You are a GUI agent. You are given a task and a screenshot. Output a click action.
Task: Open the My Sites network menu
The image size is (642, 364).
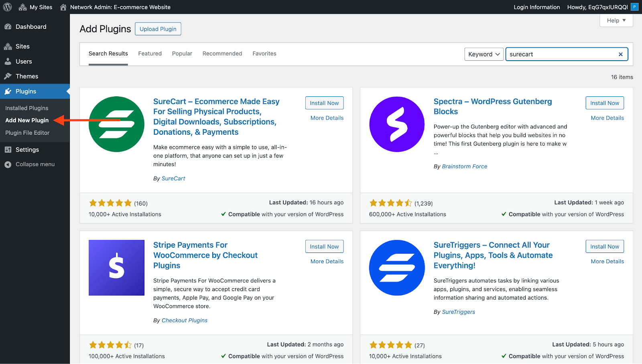(x=36, y=7)
